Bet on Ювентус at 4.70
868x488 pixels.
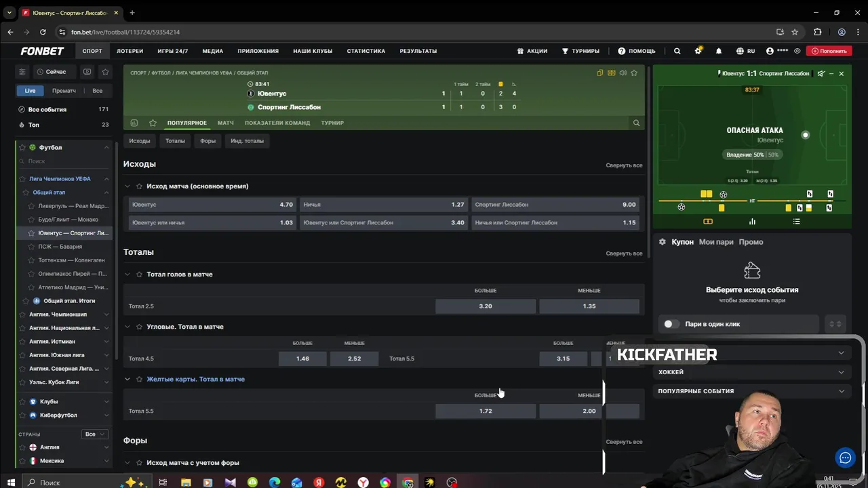coord(212,205)
